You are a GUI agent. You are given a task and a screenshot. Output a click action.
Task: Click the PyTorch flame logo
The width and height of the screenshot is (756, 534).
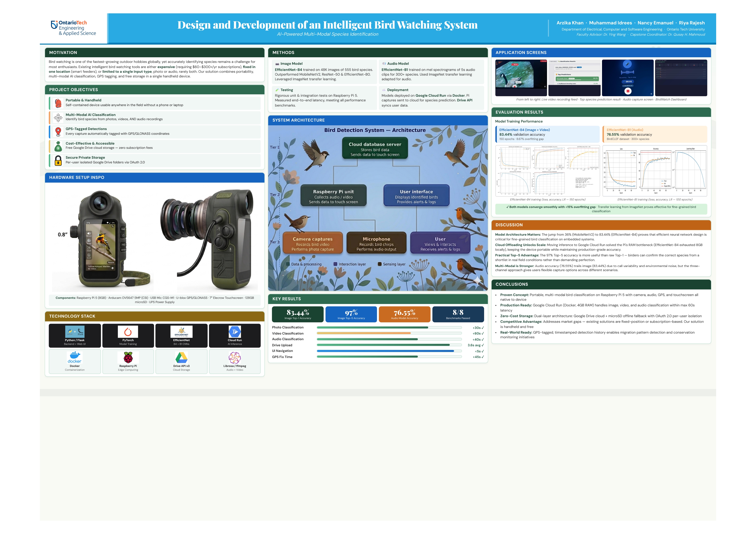(x=128, y=332)
